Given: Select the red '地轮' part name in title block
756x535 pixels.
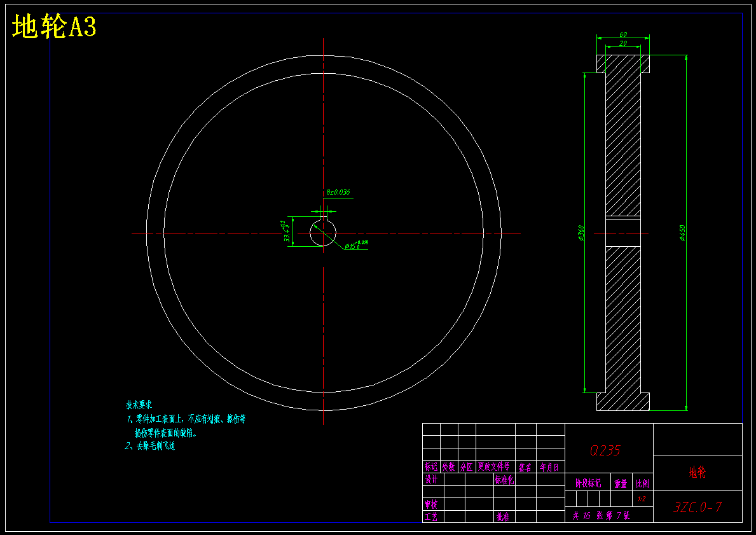Looking at the screenshot, I should tap(697, 472).
